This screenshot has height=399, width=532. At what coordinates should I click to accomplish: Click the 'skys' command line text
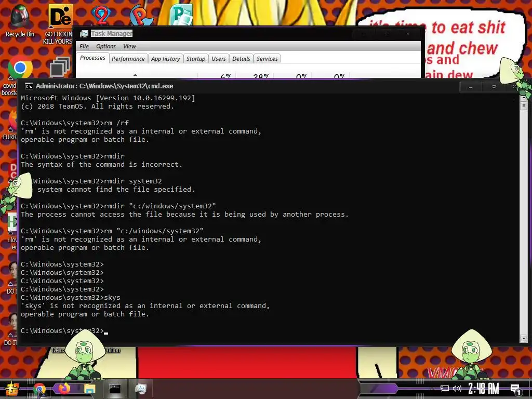tap(112, 298)
